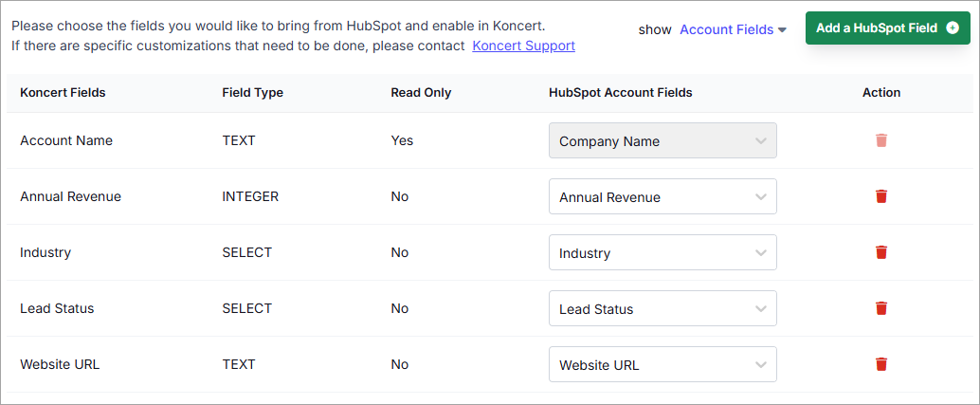Click the Read Only column header

pyautogui.click(x=421, y=93)
